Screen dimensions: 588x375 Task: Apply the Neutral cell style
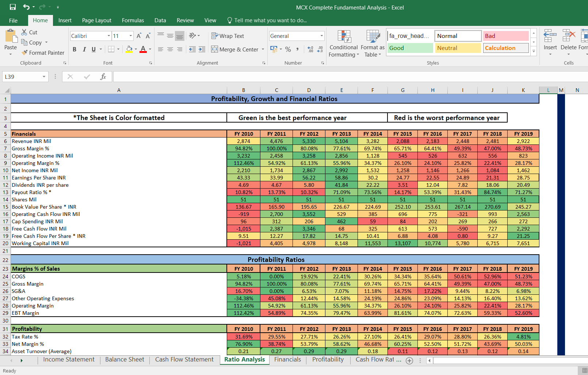(x=458, y=48)
